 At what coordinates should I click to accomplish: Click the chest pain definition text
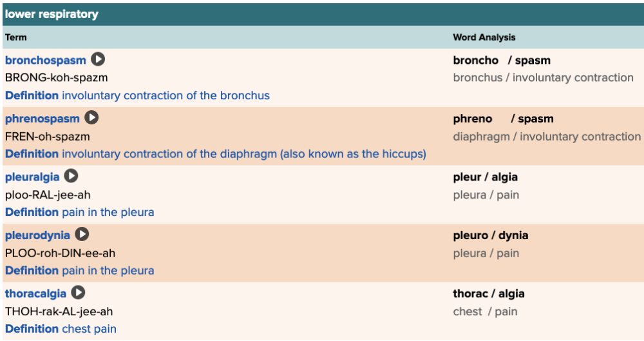[x=89, y=329]
